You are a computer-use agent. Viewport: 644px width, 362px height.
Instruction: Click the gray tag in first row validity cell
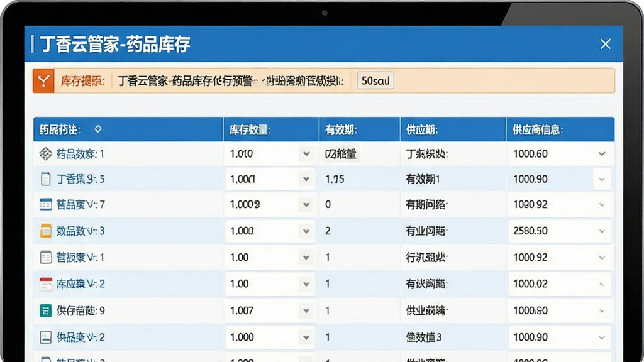341,154
